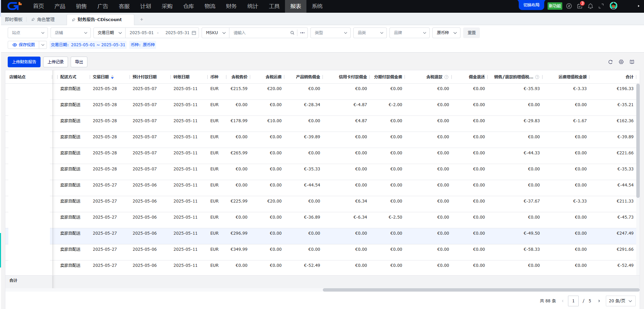Viewport: 644px width, 309px height.
Task: Open the notifications bell
Action: (x=590, y=6)
